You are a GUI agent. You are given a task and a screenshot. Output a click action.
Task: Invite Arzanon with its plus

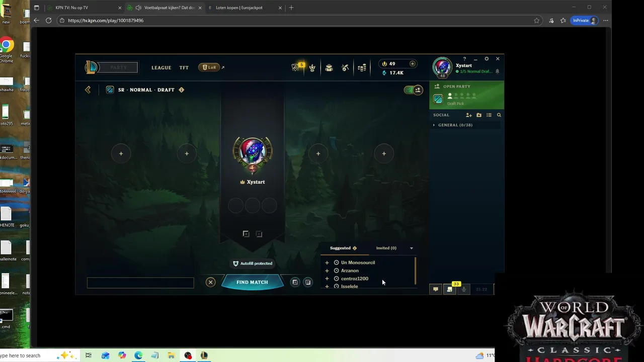pyautogui.click(x=327, y=270)
